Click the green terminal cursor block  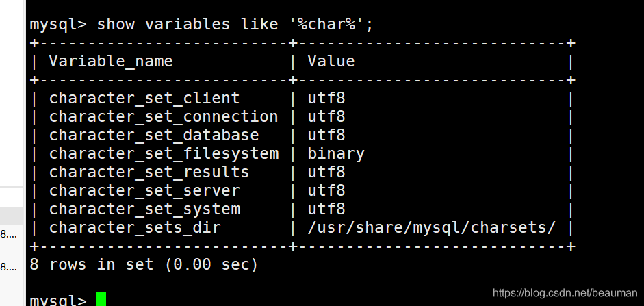click(x=101, y=299)
